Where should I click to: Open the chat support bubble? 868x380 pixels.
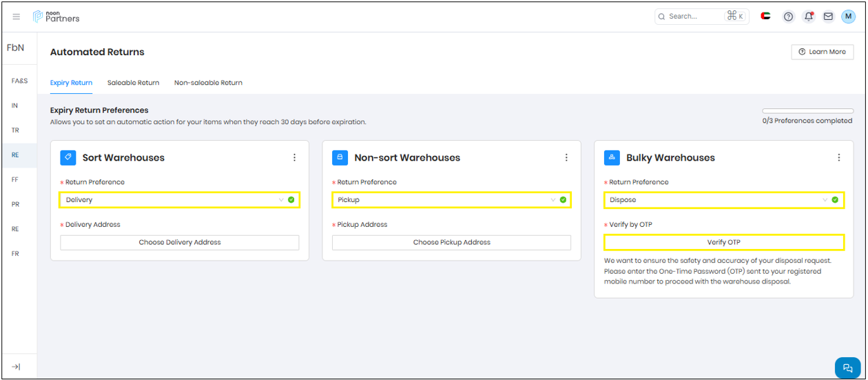click(847, 368)
